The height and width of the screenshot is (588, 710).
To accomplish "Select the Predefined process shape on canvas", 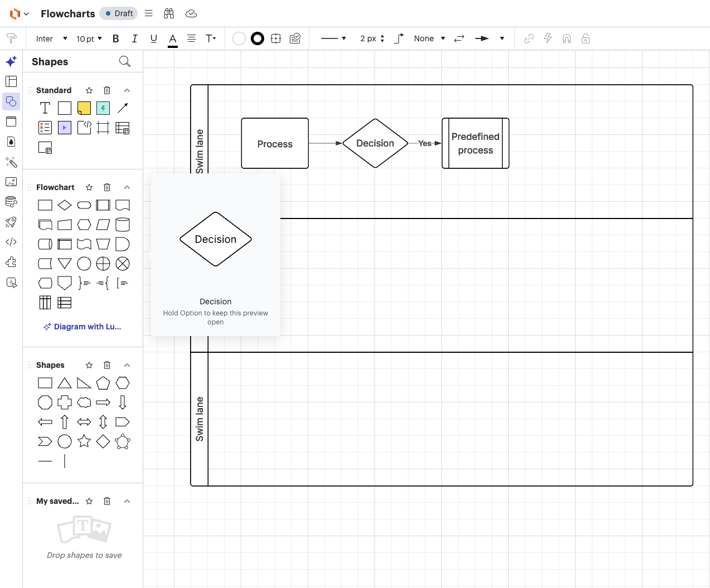I will pyautogui.click(x=475, y=143).
